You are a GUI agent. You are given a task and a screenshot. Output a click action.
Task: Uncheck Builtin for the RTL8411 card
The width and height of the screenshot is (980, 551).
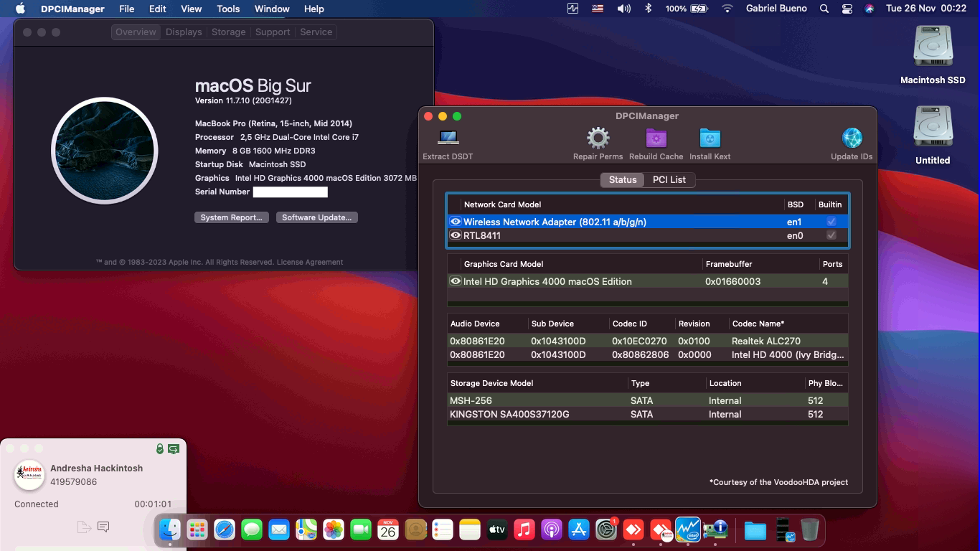click(x=831, y=235)
